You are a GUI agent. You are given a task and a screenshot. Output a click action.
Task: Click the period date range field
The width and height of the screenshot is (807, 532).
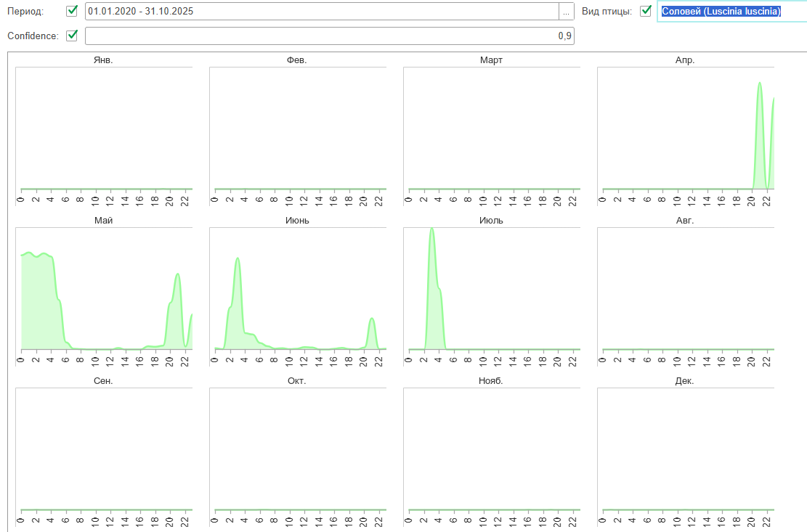click(x=321, y=12)
